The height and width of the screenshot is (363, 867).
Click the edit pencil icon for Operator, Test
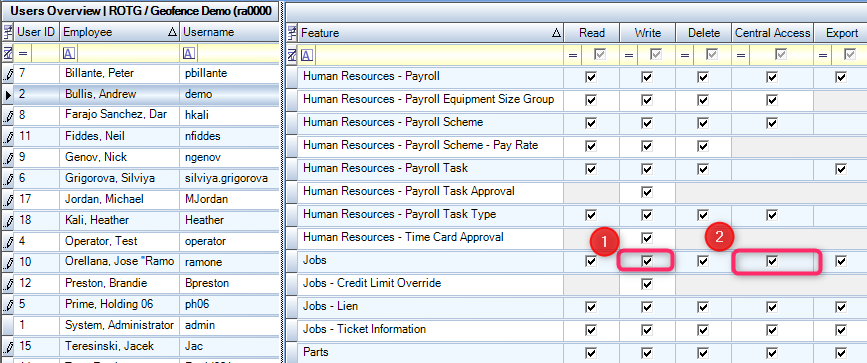(7, 242)
